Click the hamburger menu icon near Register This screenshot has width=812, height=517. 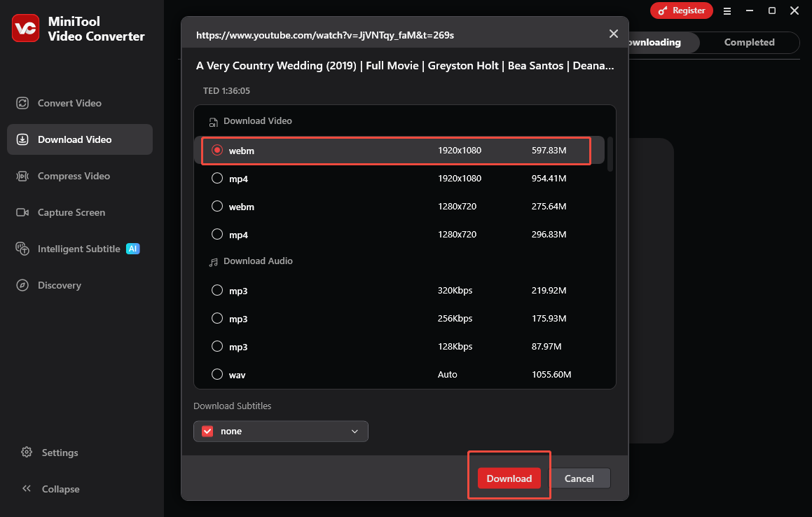click(727, 11)
